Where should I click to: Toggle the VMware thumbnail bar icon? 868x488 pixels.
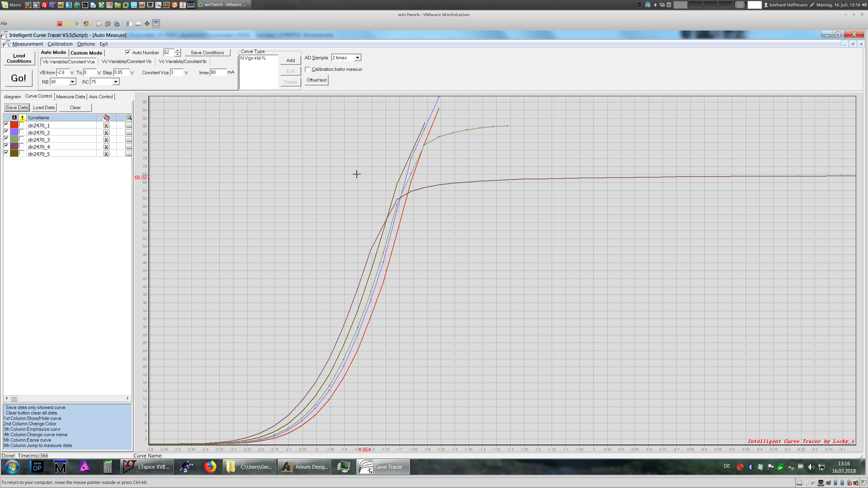coord(138,24)
